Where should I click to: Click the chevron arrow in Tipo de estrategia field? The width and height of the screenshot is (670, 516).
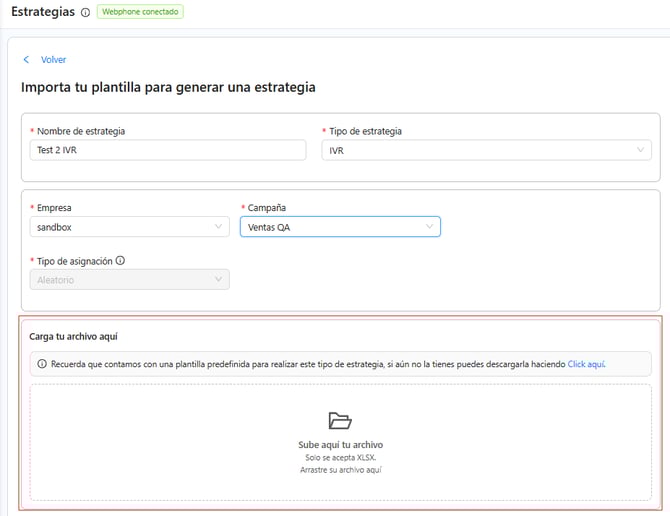point(640,150)
